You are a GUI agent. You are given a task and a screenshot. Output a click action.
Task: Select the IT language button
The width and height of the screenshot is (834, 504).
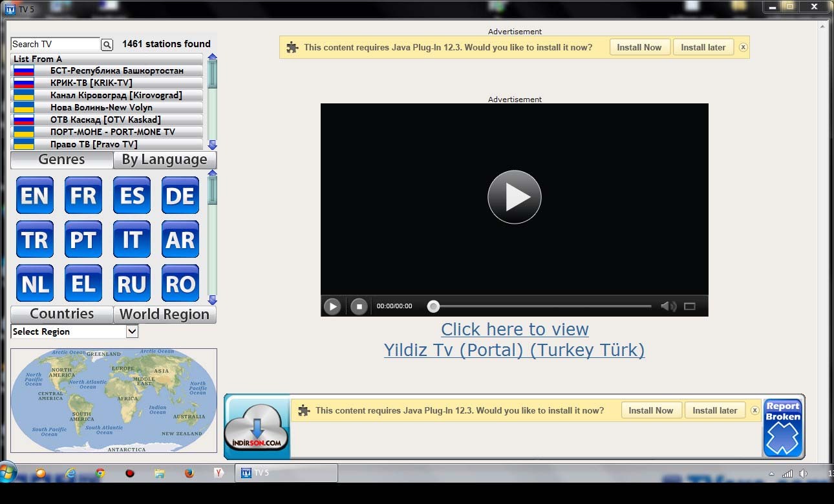(x=132, y=240)
